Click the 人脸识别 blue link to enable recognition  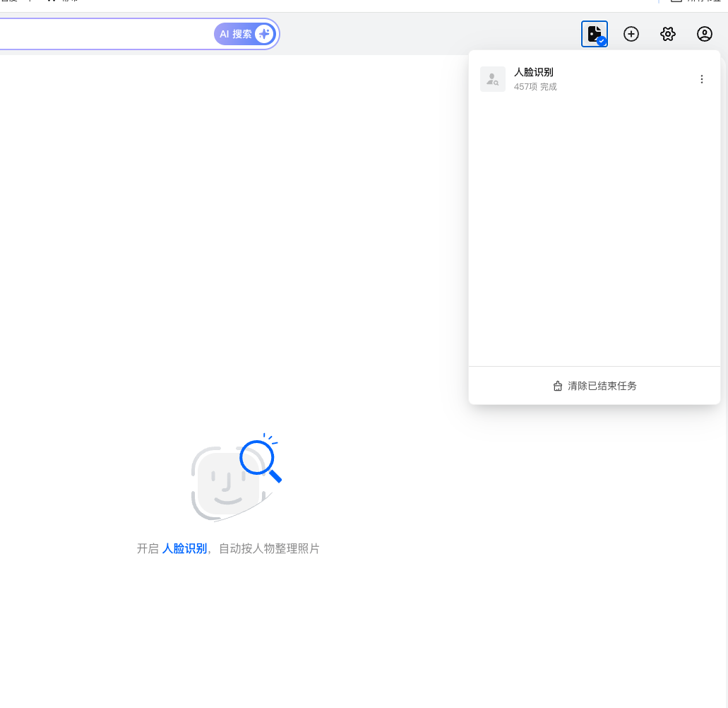[x=184, y=548]
